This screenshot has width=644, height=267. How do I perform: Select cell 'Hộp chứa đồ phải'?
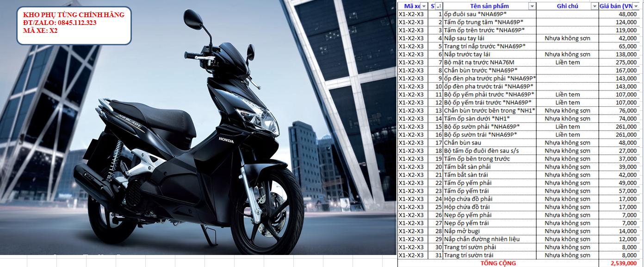[489, 199]
